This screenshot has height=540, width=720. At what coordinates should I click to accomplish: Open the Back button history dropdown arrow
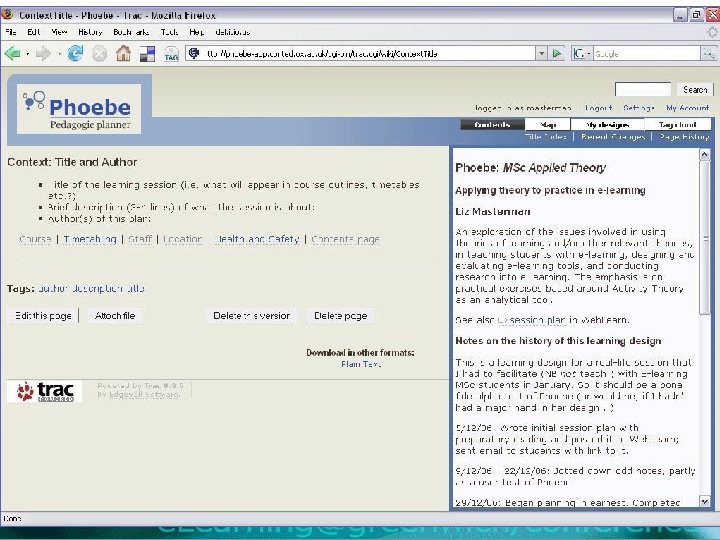pyautogui.click(x=28, y=54)
